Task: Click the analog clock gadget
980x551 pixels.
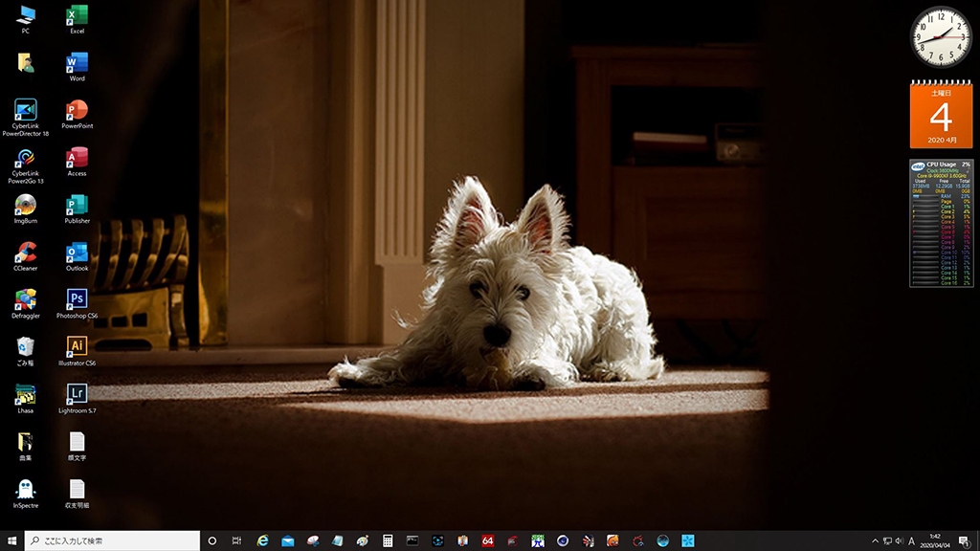Action: (x=941, y=37)
